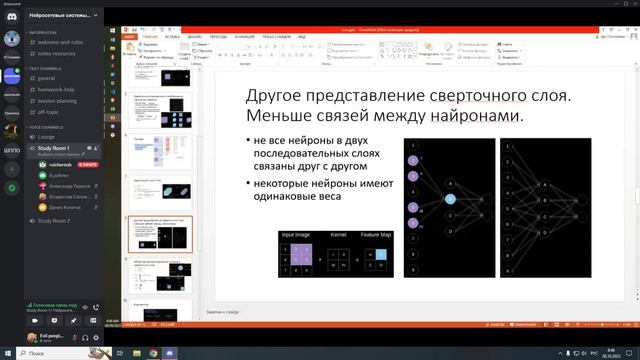Screen dimensions: 640x360
Task: Click your user avatar in Discord panel
Action: [x=32, y=337]
